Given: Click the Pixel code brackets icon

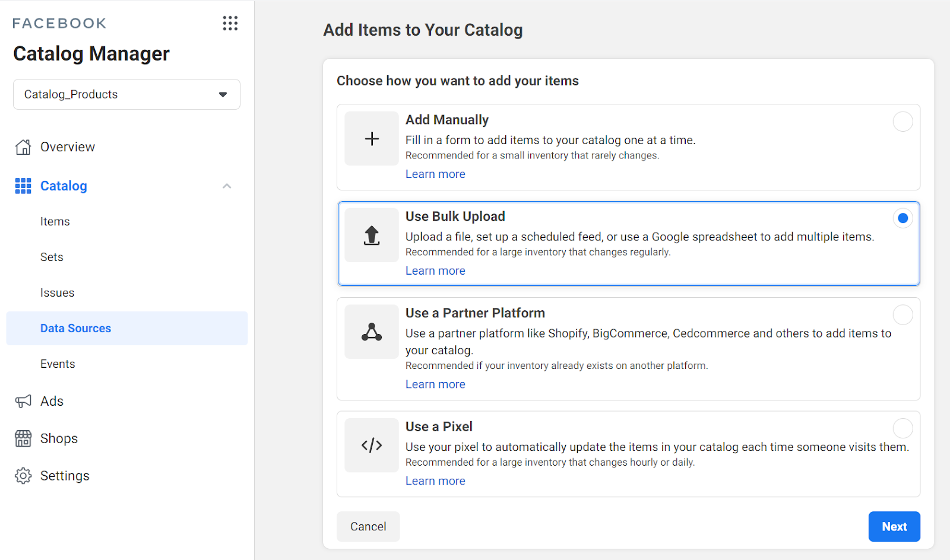Looking at the screenshot, I should (x=372, y=446).
